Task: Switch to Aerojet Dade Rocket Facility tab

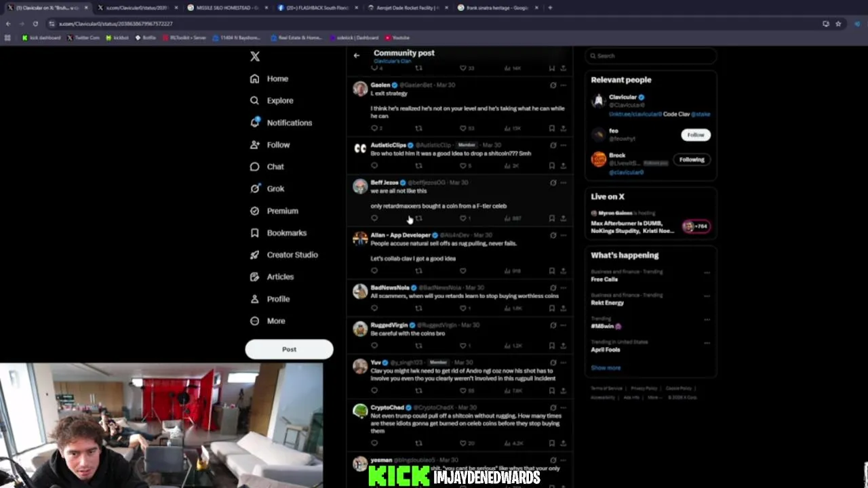Action: [408, 7]
